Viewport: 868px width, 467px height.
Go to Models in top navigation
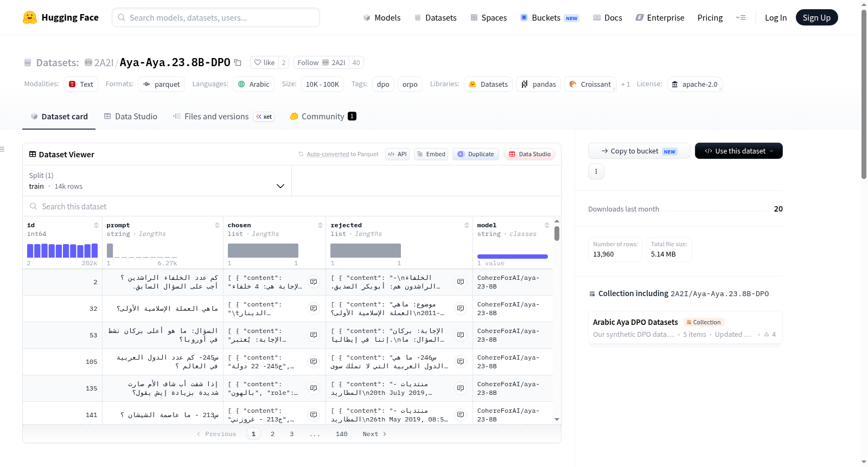pyautogui.click(x=382, y=17)
